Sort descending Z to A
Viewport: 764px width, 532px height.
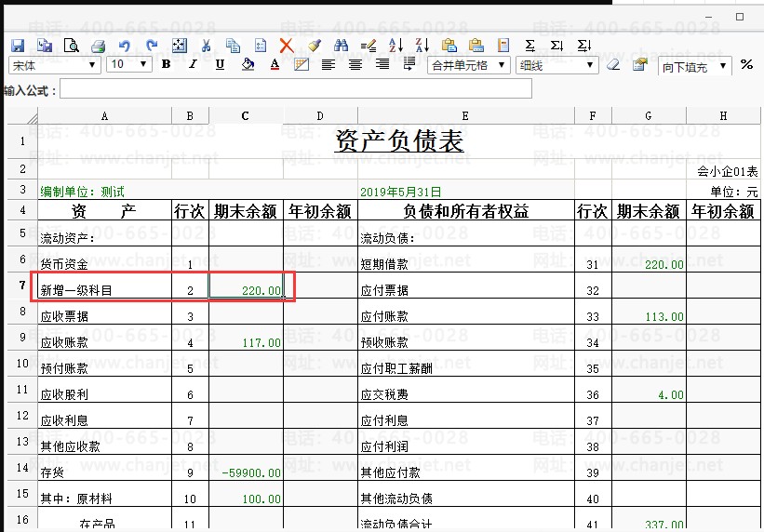click(422, 46)
